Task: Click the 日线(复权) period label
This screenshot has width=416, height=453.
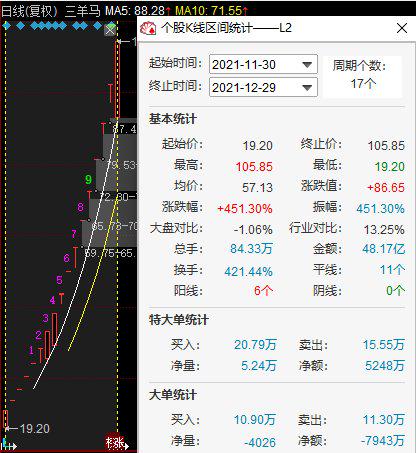Action: tap(30, 11)
